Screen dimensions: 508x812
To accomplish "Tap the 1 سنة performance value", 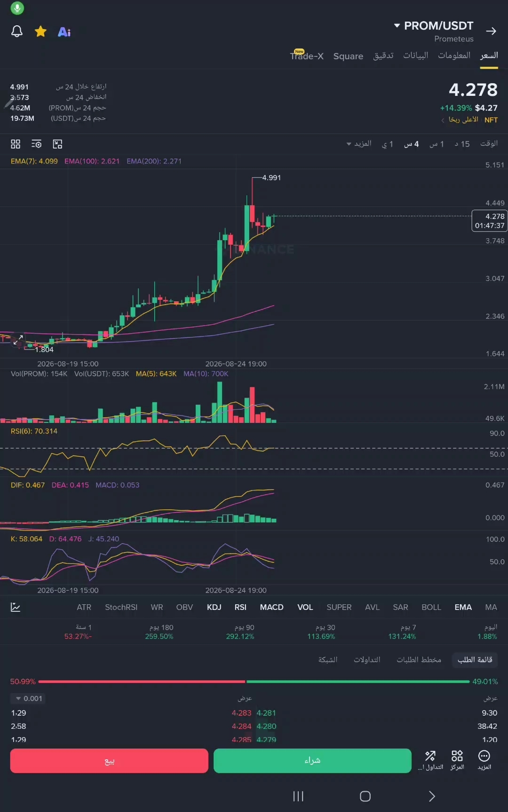I will [x=78, y=632].
